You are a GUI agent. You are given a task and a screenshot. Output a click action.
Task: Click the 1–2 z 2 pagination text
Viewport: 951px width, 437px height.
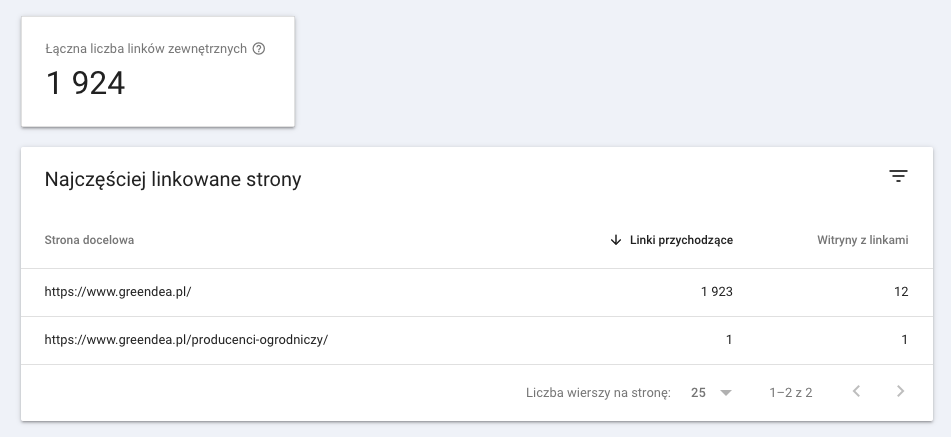coord(790,393)
